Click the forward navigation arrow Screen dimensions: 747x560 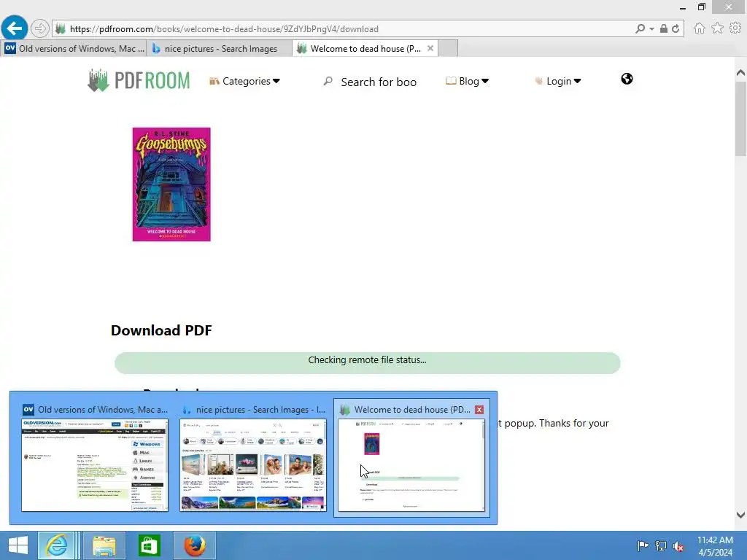click(x=40, y=28)
